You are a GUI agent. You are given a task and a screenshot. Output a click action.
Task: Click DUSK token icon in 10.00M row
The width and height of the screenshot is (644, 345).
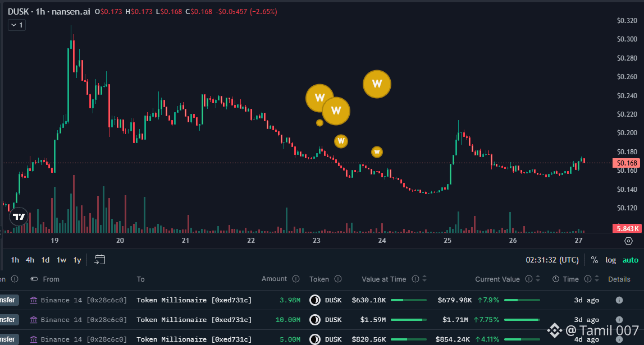315,320
